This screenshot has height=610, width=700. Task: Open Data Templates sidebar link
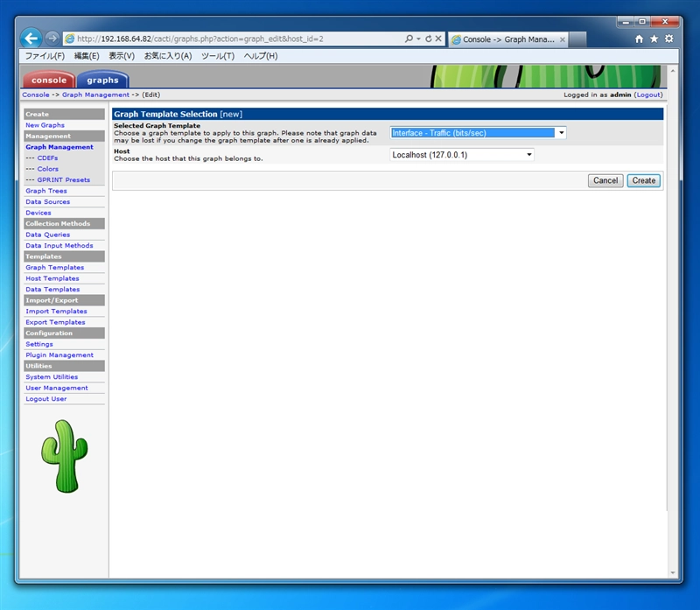pos(52,289)
